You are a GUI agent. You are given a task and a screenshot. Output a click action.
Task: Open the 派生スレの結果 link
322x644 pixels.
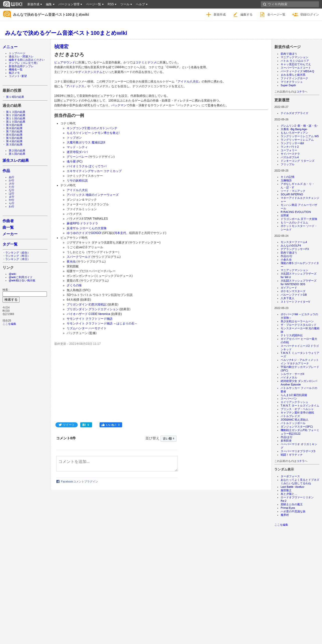[16, 160]
